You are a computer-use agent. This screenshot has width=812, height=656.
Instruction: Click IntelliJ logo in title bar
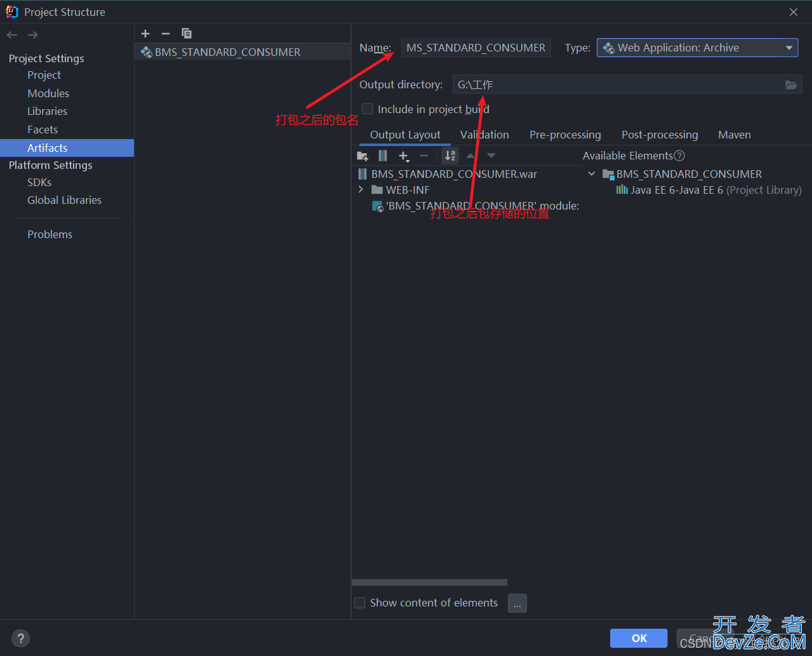(12, 11)
